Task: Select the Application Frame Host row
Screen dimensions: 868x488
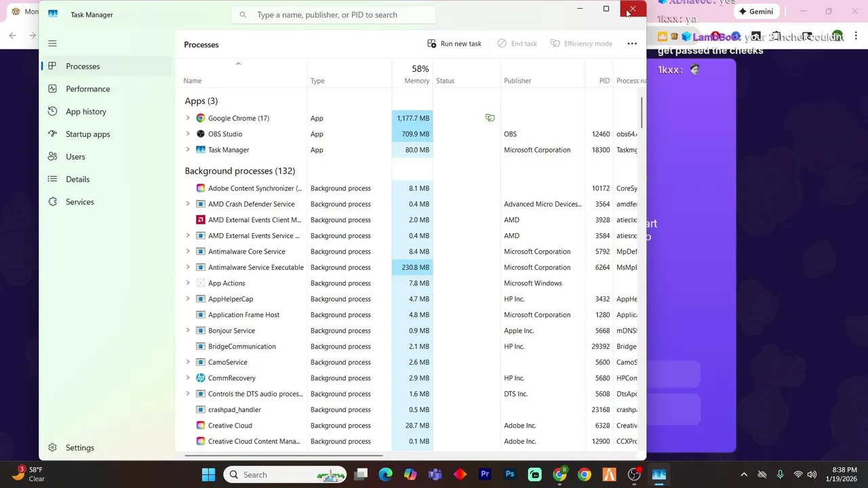Action: pos(406,314)
